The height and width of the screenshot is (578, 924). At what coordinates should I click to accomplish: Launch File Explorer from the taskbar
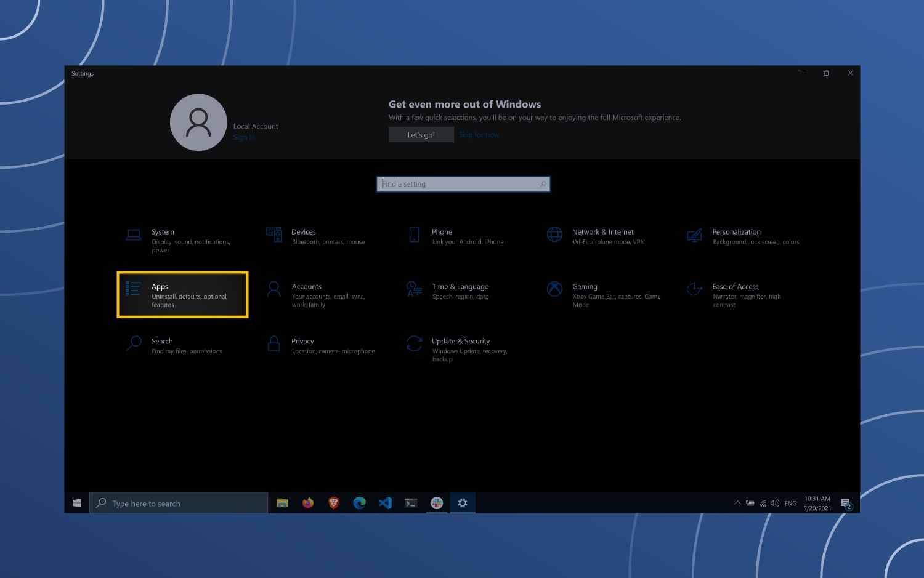tap(282, 503)
